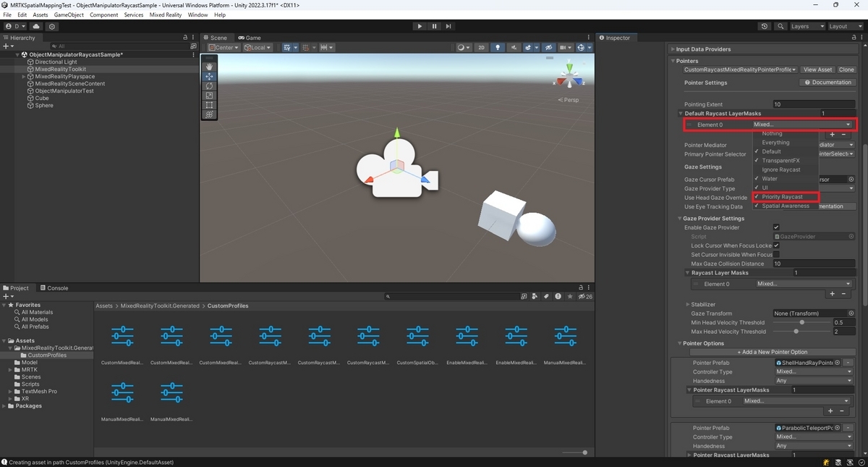The image size is (868, 467).
Task: Select the Move tool in scene
Action: [209, 76]
